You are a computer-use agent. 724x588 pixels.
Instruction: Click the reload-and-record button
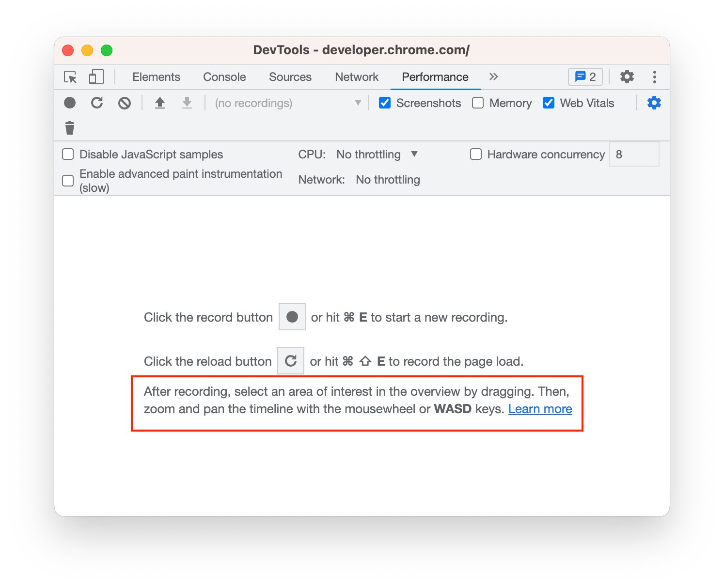[x=97, y=103]
